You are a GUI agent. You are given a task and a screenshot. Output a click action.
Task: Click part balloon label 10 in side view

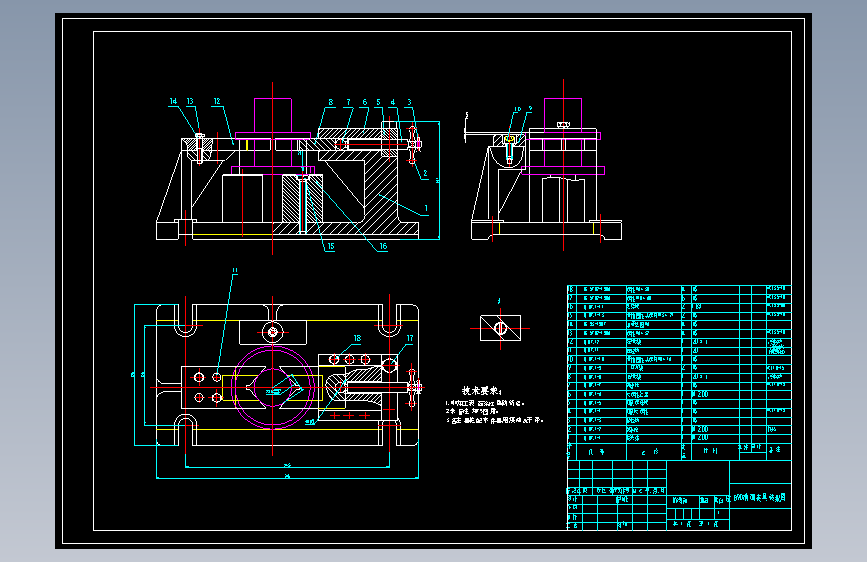coord(518,110)
